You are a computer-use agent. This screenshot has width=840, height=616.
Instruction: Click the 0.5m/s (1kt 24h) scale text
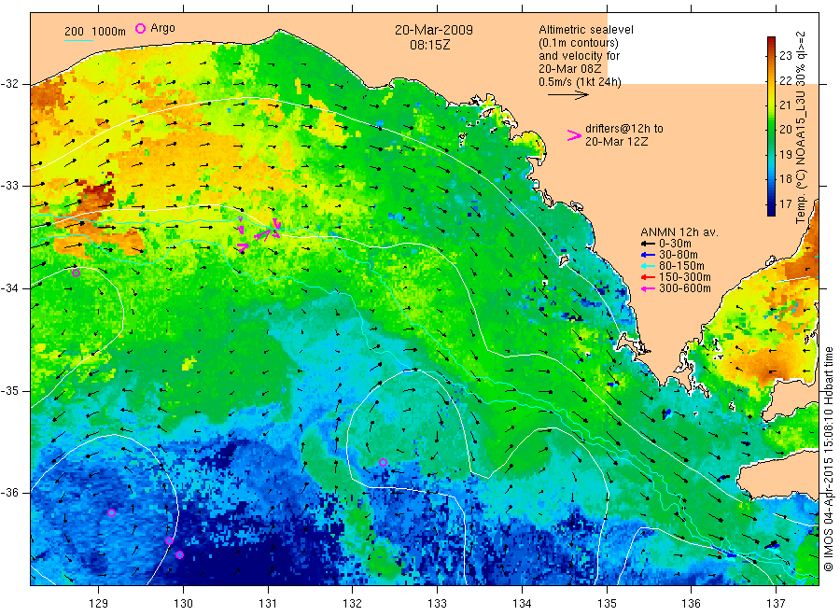coord(580,82)
